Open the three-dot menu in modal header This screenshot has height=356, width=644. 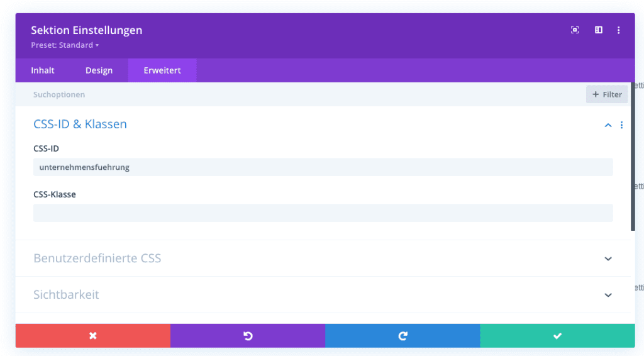pos(619,30)
